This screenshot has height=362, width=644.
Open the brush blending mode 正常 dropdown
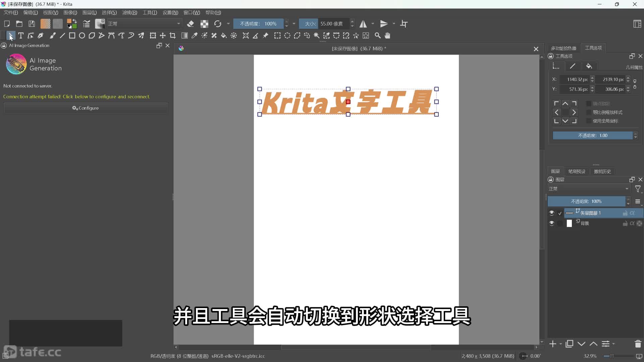144,24
